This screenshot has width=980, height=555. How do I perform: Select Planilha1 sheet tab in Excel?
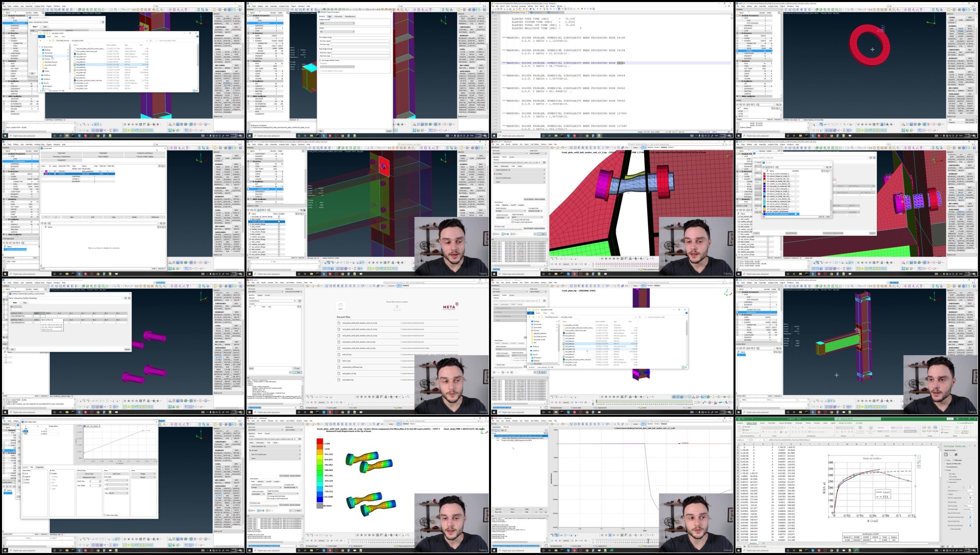click(x=753, y=543)
